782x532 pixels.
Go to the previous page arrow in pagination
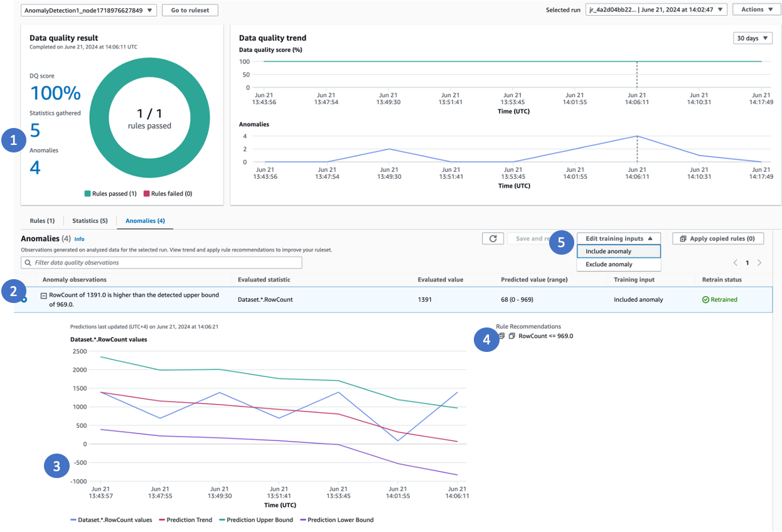[735, 263]
